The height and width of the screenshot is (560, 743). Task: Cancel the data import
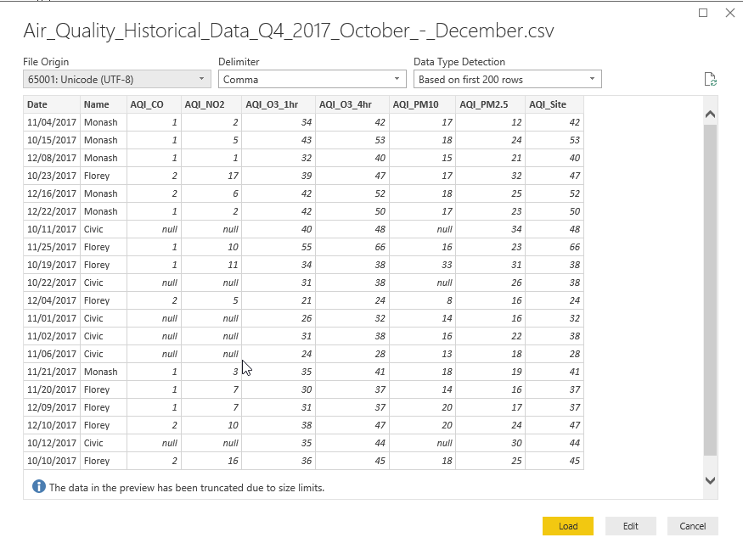692,526
